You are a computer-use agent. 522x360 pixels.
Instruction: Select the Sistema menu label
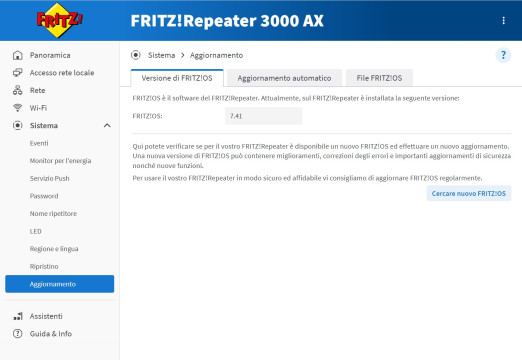pos(44,126)
